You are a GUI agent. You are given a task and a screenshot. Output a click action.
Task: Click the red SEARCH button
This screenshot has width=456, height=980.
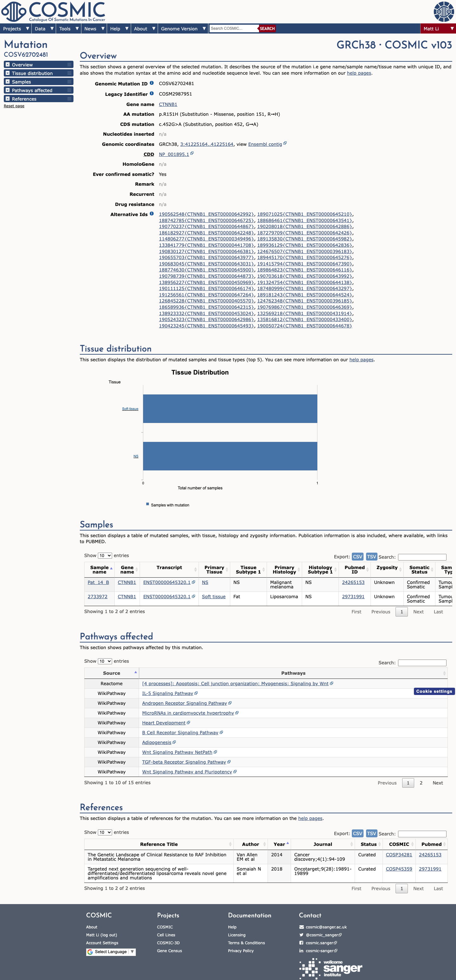point(267,28)
